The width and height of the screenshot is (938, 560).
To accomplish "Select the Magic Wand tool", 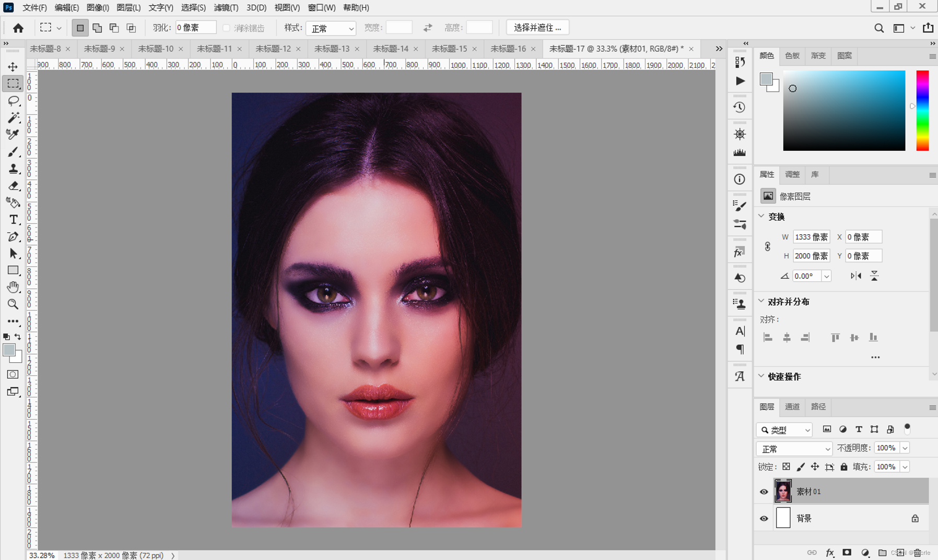I will (13, 117).
